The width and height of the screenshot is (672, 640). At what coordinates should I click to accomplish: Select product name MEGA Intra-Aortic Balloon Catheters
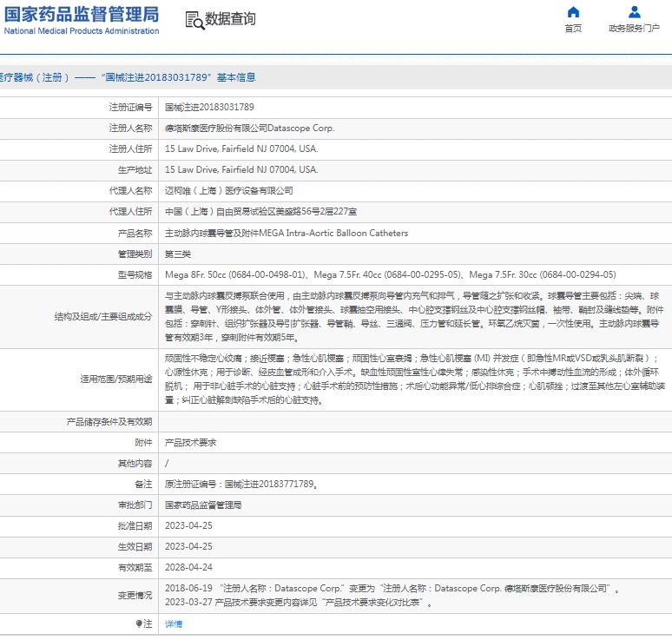point(287,234)
